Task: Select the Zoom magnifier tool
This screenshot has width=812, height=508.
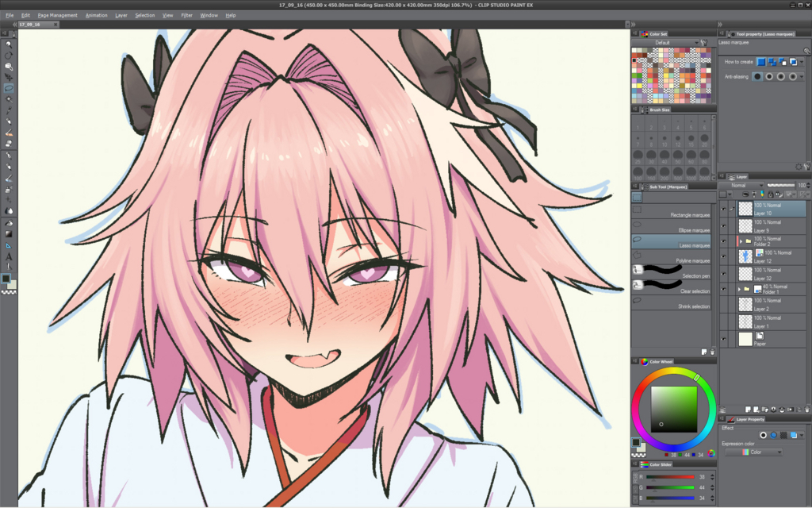Action: pos(8,44)
